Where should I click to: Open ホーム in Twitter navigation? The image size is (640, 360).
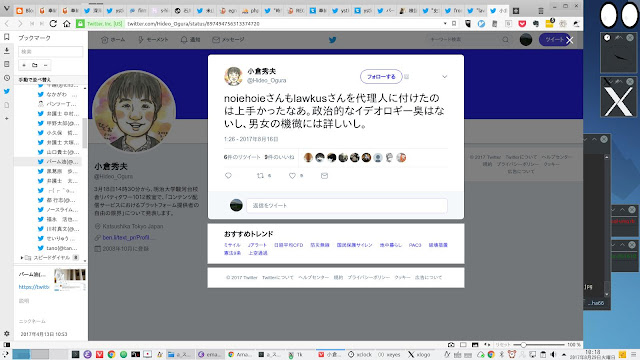click(x=113, y=40)
